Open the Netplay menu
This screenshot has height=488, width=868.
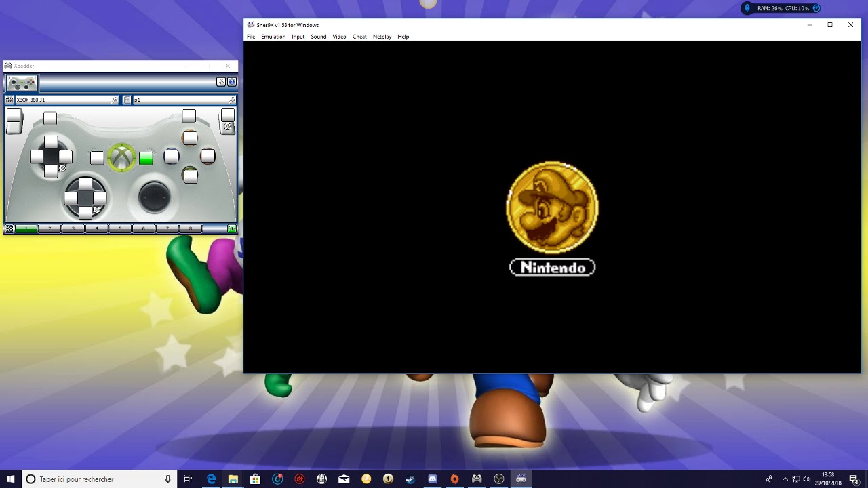[382, 37]
